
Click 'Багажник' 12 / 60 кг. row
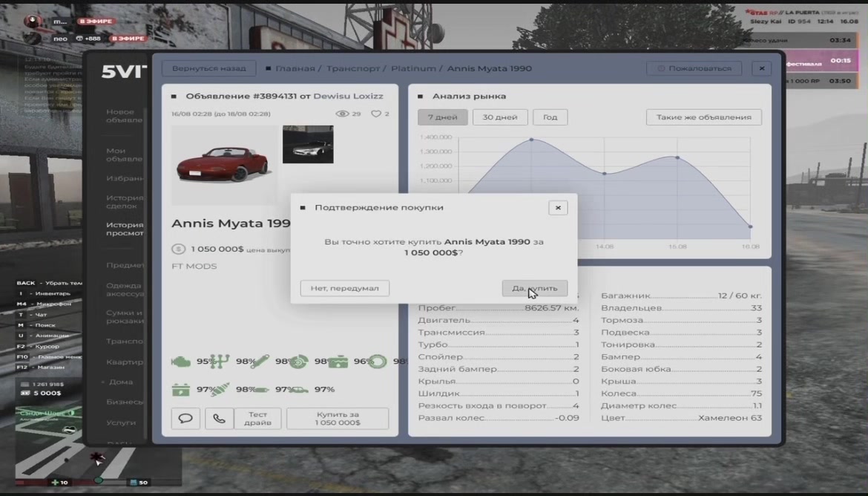[x=682, y=296]
